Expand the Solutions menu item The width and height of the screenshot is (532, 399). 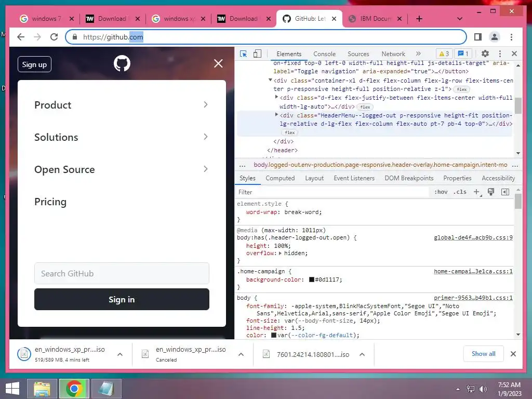(x=122, y=137)
